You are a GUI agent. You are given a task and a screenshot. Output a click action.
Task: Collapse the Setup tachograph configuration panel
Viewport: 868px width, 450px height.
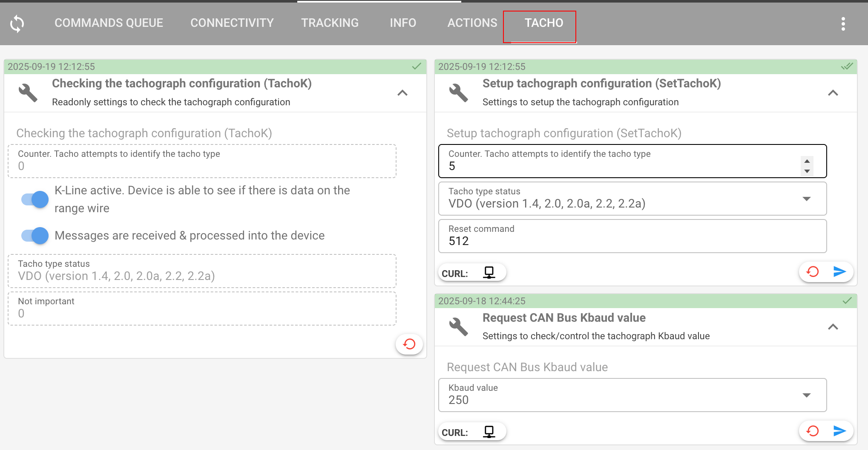tap(833, 93)
